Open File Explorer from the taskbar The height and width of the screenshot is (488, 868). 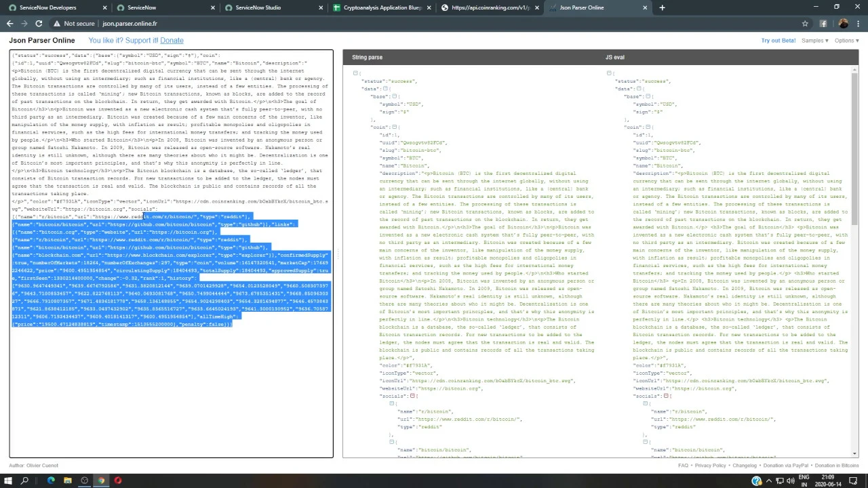tap(67, 481)
